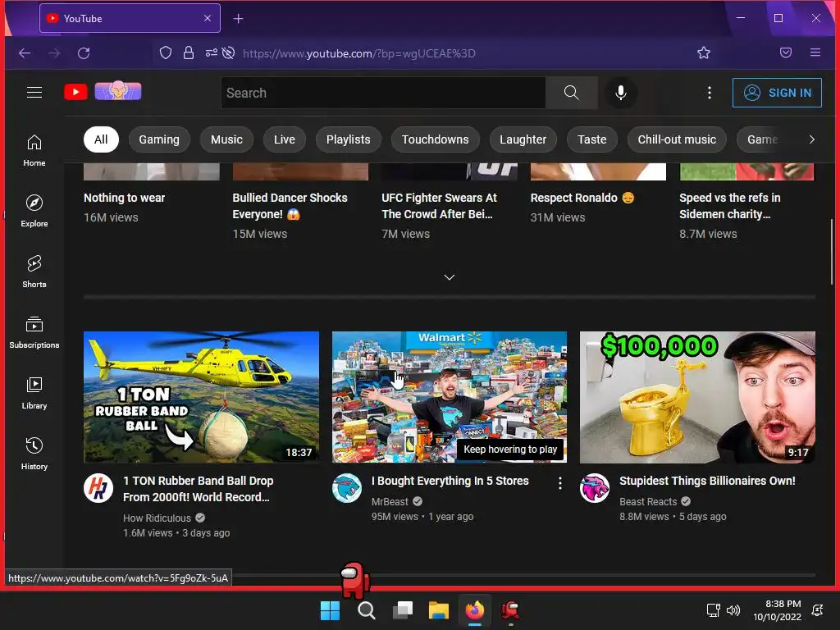Open options for I Bought Everything video
Screen dimensions: 840x630
[559, 483]
